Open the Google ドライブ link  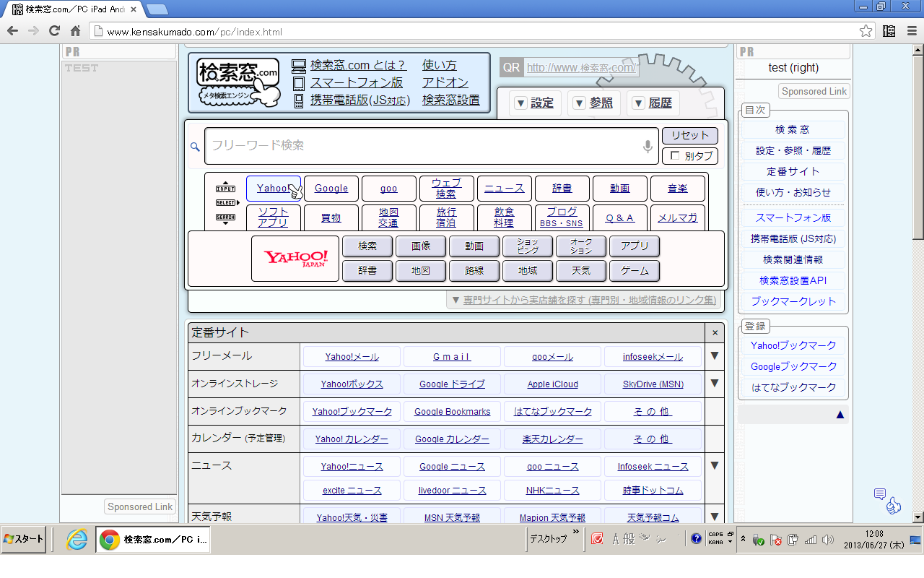tap(452, 384)
